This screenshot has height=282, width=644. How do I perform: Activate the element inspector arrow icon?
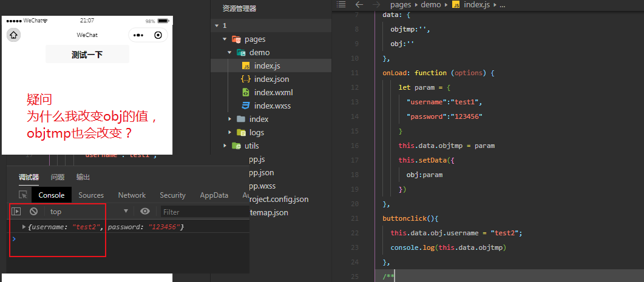23,195
